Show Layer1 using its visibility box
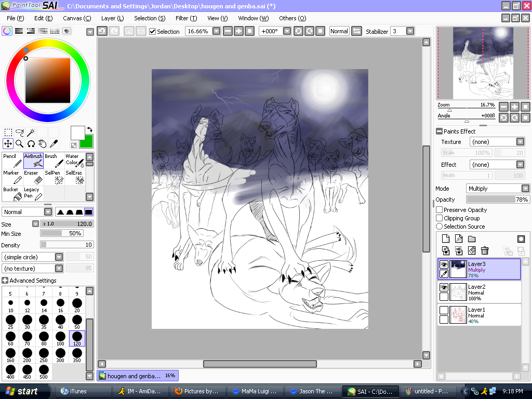Image resolution: width=532 pixels, height=399 pixels. tap(444, 310)
